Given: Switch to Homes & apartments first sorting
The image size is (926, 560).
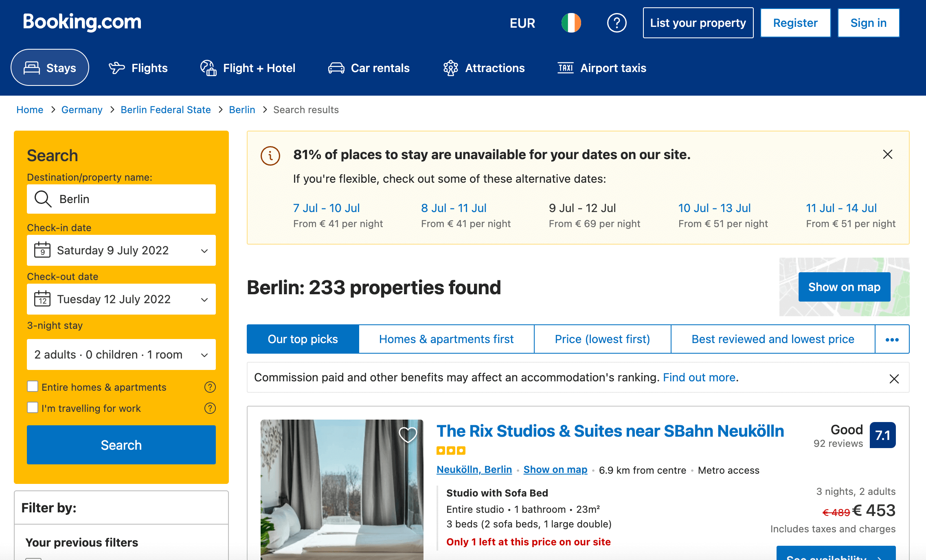Looking at the screenshot, I should (x=446, y=339).
